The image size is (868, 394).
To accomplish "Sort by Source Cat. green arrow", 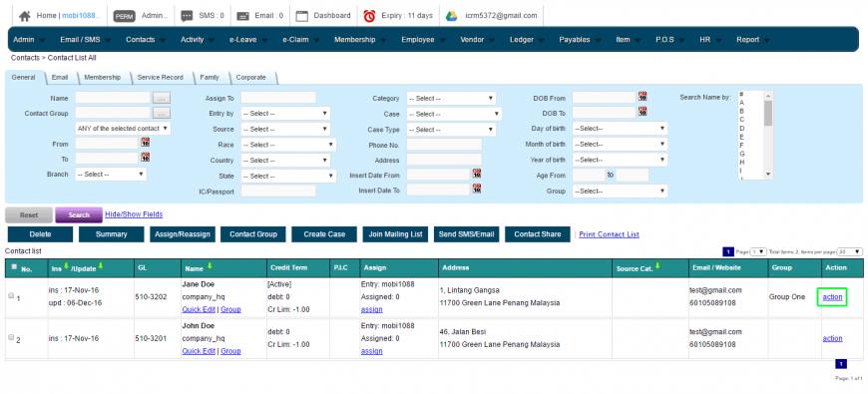I will [657, 266].
